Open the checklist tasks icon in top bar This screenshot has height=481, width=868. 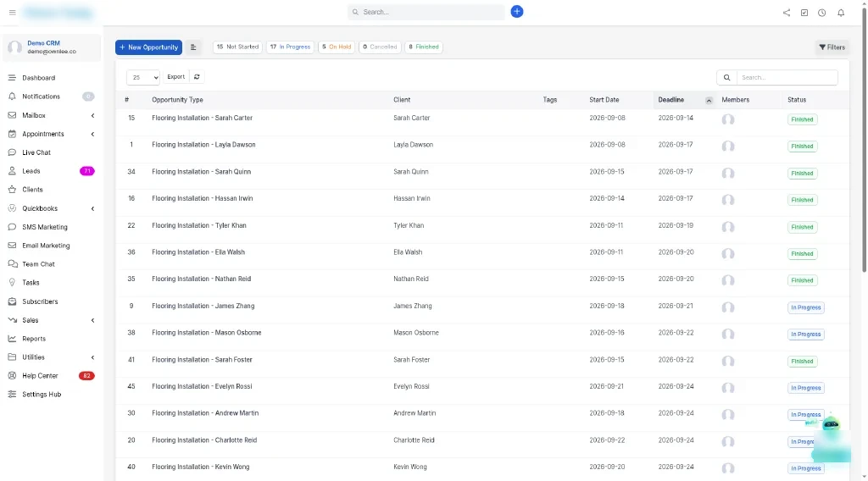(x=804, y=13)
